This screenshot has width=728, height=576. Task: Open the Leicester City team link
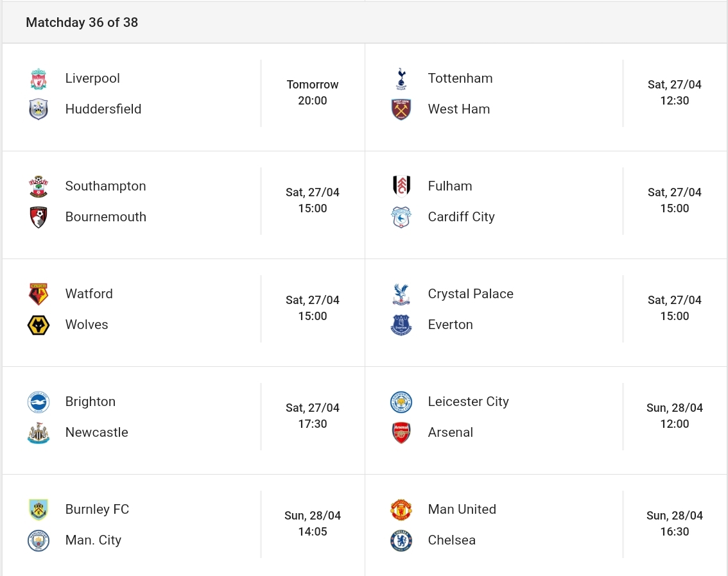tap(468, 402)
